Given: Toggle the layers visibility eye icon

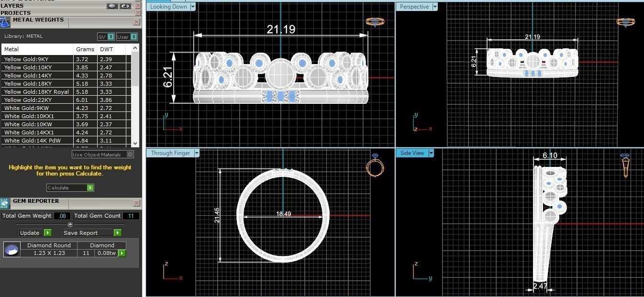Looking at the screenshot, I should pyautogui.click(x=125, y=6).
